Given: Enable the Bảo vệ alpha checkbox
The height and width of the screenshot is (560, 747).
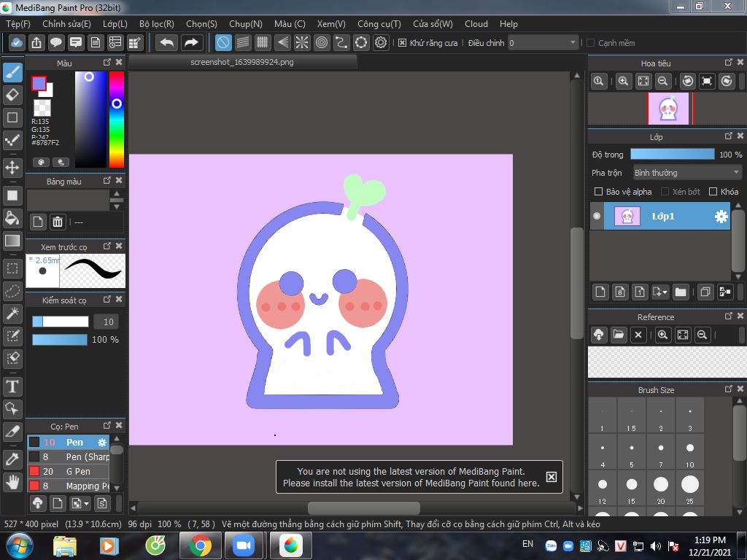Looking at the screenshot, I should pos(598,192).
